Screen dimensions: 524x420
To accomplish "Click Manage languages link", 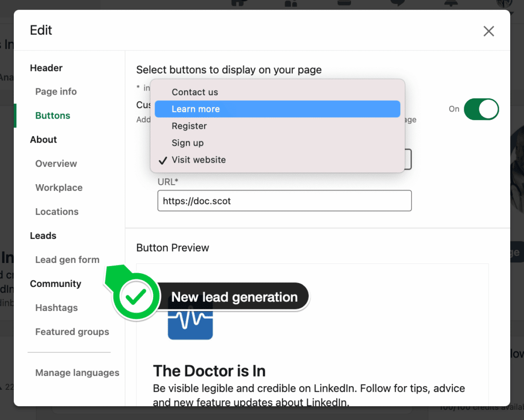I will pos(77,372).
